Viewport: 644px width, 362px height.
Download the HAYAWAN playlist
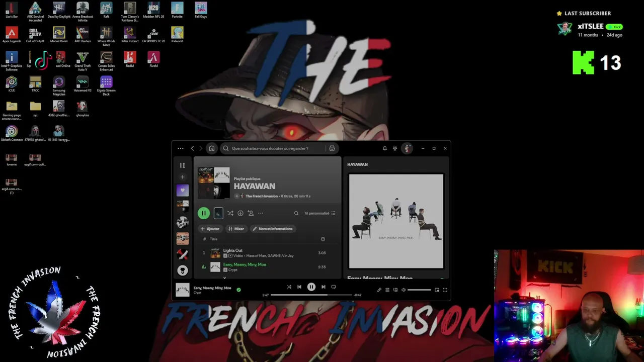click(240, 213)
